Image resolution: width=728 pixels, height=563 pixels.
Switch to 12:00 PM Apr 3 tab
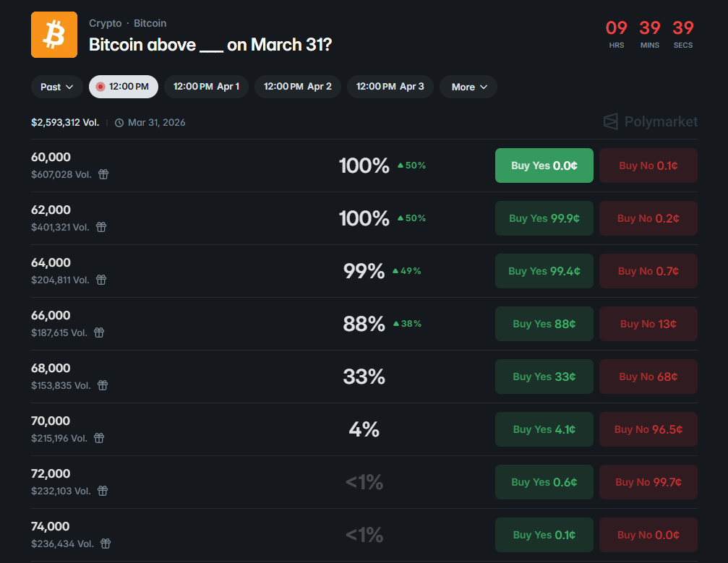pos(390,87)
